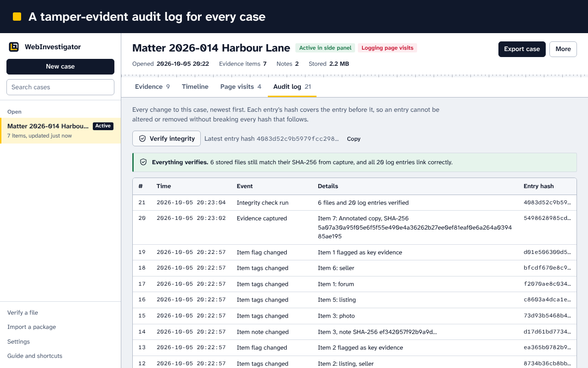
Task: Click entry hash 73d93b5468b4…
Action: click(547, 316)
